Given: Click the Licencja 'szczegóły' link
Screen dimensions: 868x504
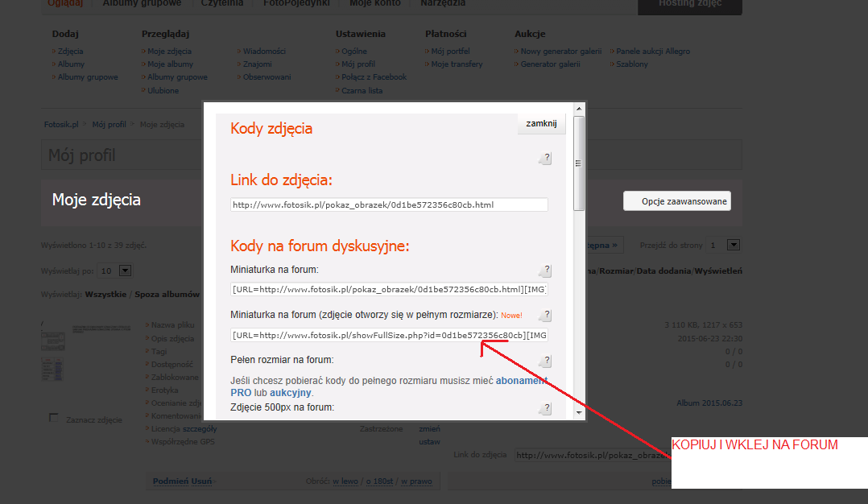Looking at the screenshot, I should (x=200, y=429).
